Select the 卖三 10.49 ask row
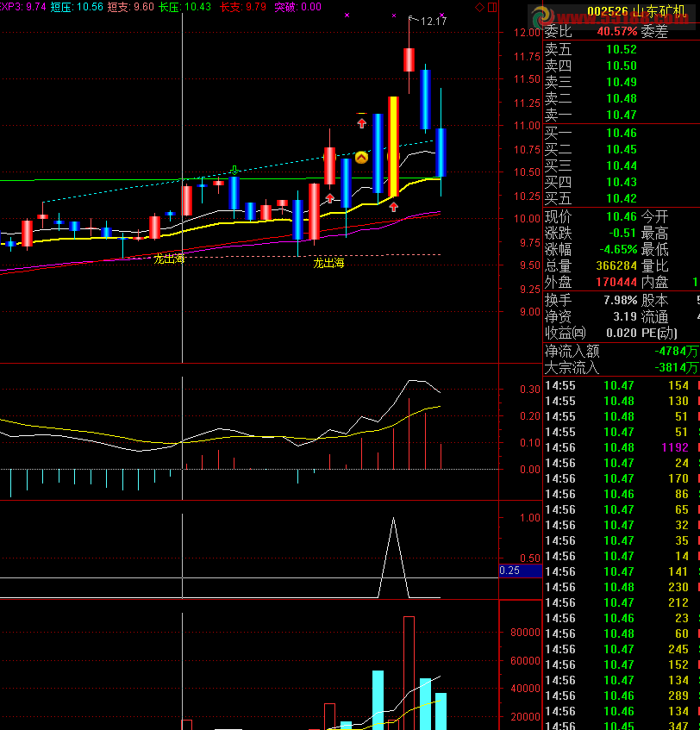Viewport: 700px width, 730px height. [x=622, y=82]
